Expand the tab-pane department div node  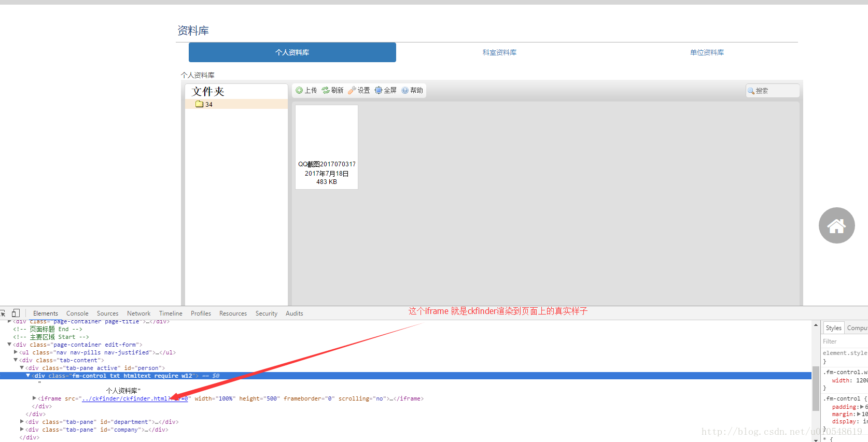click(x=22, y=422)
